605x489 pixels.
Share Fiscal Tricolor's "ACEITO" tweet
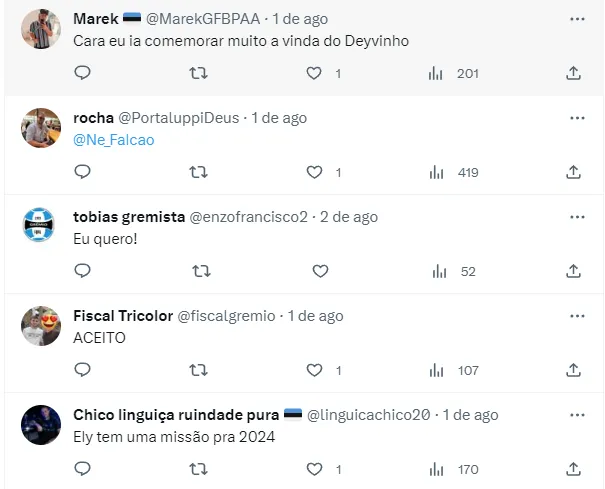[x=574, y=370]
